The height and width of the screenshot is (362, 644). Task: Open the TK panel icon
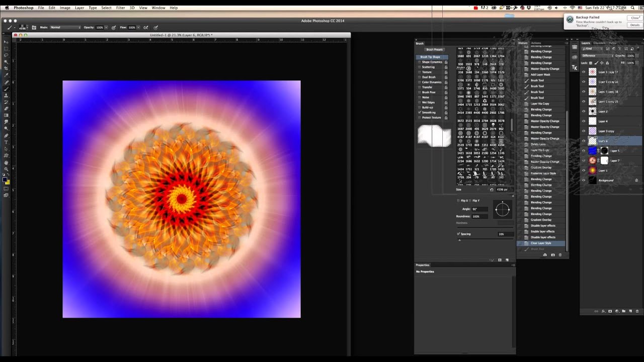pyautogui.click(x=575, y=67)
